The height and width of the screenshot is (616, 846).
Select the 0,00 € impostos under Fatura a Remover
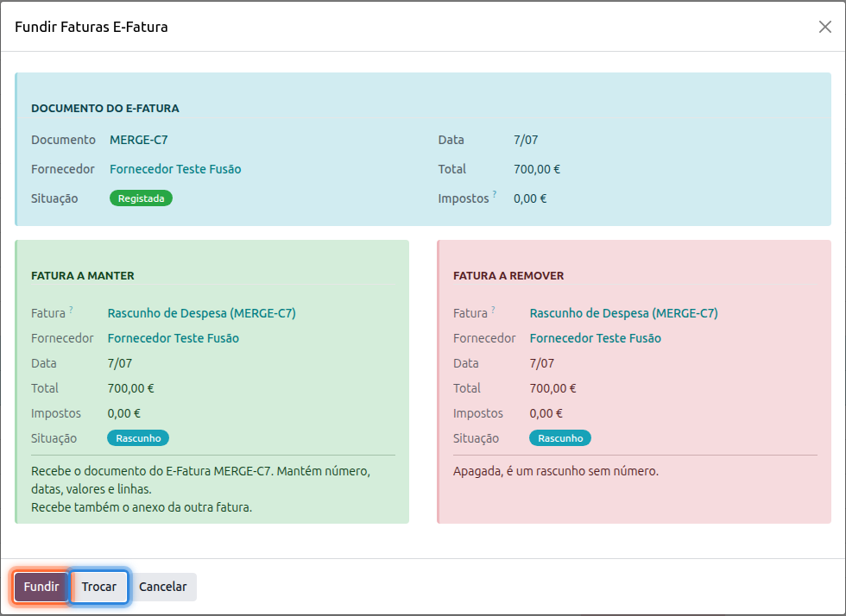tap(546, 414)
